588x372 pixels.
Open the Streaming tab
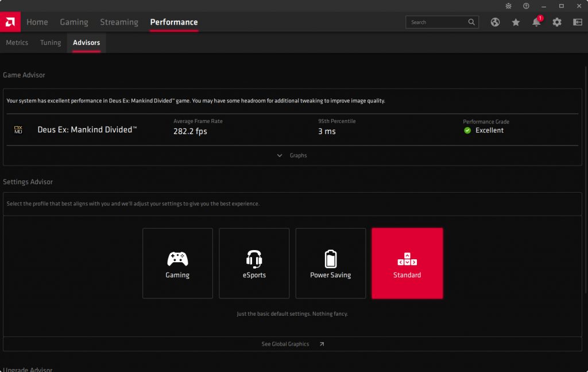coord(119,22)
